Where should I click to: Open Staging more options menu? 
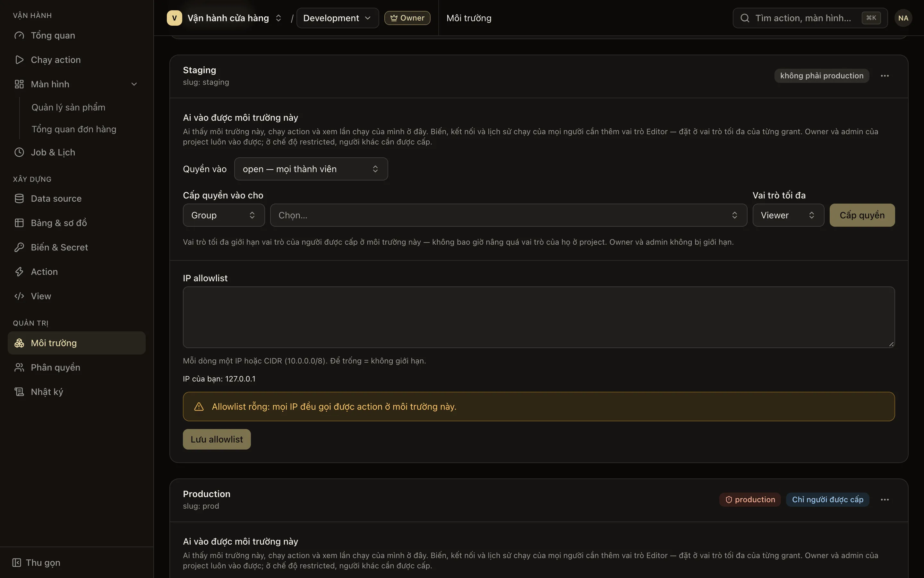point(885,76)
